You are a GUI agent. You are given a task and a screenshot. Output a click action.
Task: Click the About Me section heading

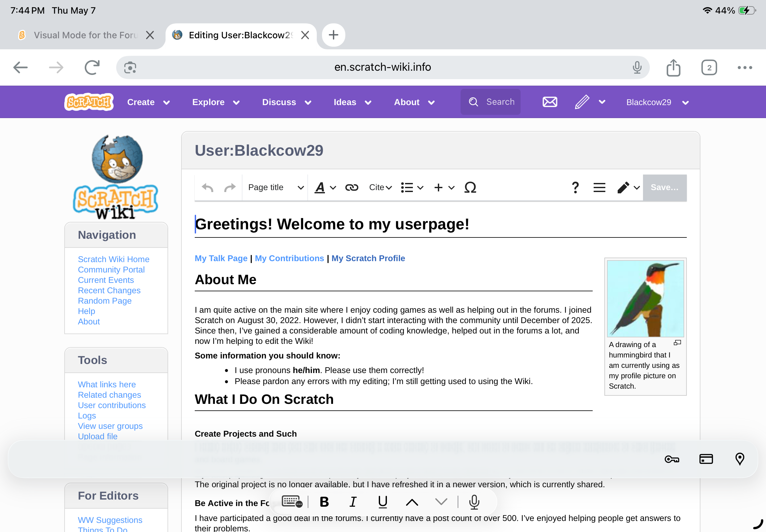point(226,280)
